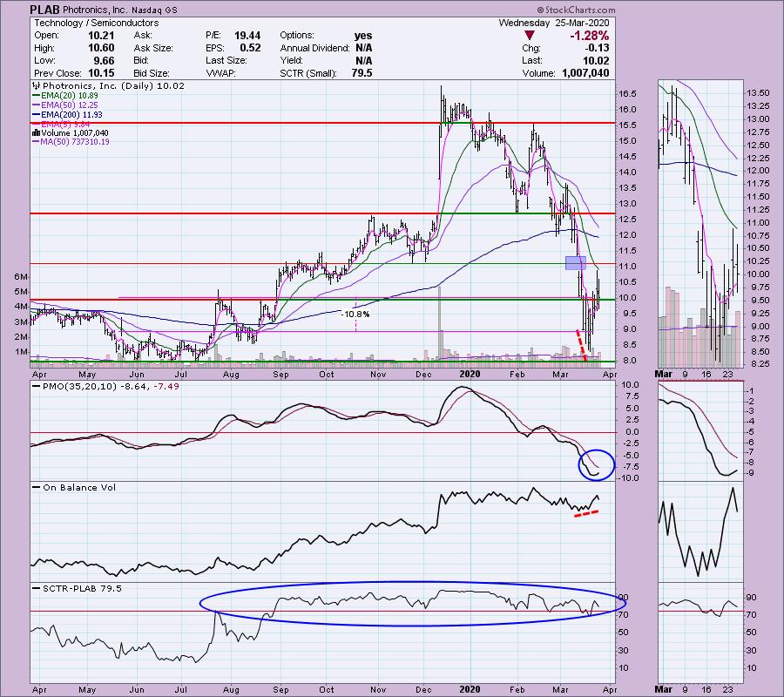Click the On Balance Vol indicator label

[x=79, y=488]
